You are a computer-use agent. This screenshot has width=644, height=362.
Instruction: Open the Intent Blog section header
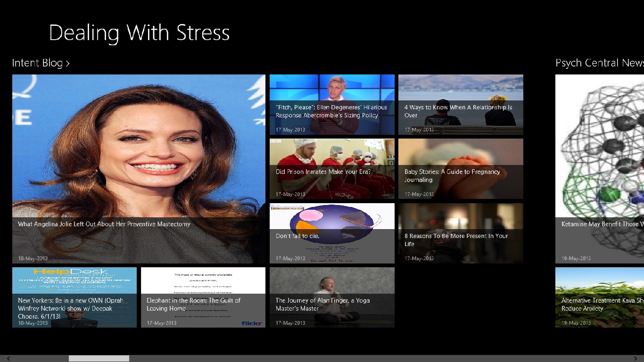37,63
